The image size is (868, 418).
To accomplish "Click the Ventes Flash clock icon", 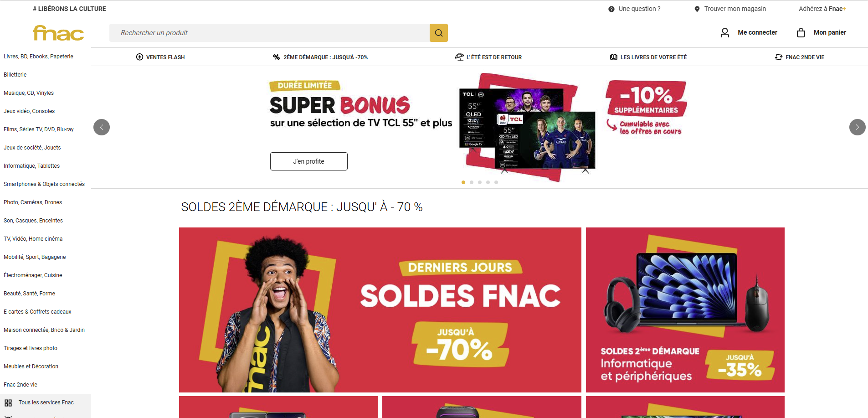I will [x=139, y=57].
